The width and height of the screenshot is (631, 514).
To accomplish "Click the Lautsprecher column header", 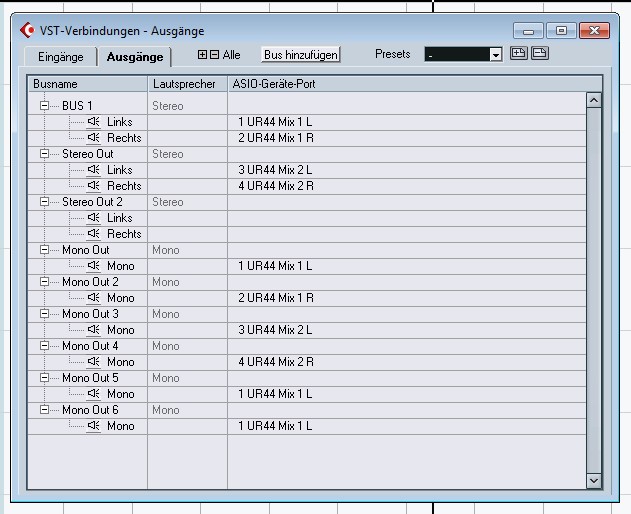I will click(188, 84).
